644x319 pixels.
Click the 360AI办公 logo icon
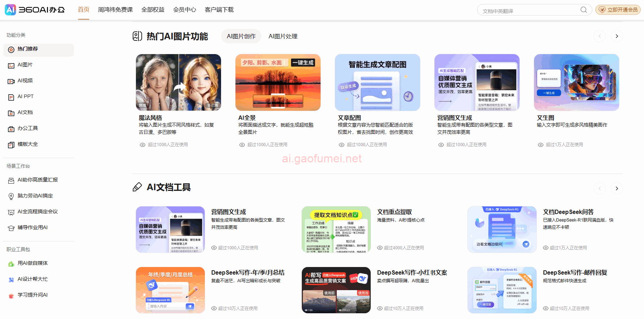tap(10, 10)
